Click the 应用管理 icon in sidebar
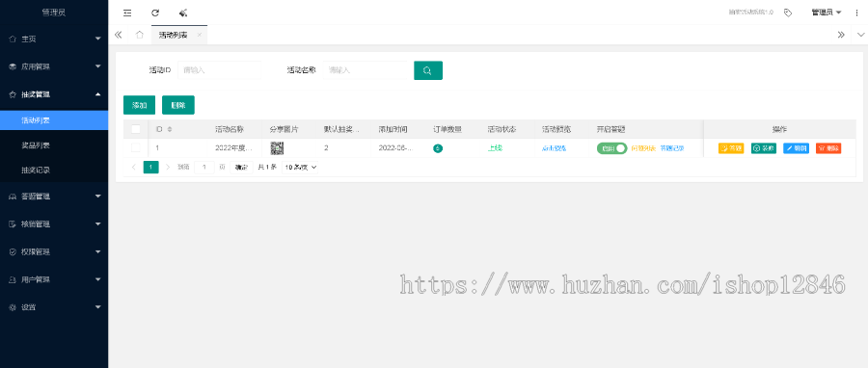This screenshot has width=868, height=368. tap(13, 66)
